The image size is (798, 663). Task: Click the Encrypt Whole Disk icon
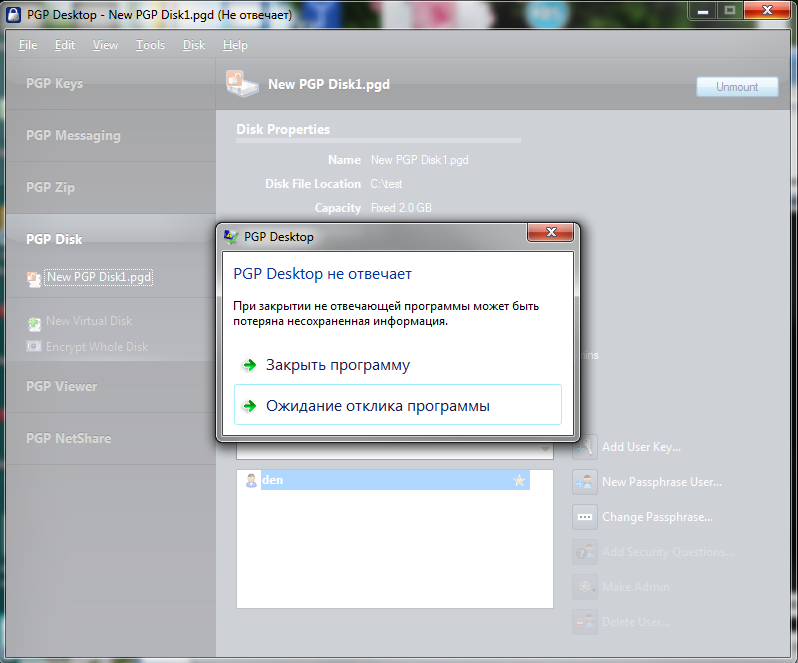tap(35, 347)
